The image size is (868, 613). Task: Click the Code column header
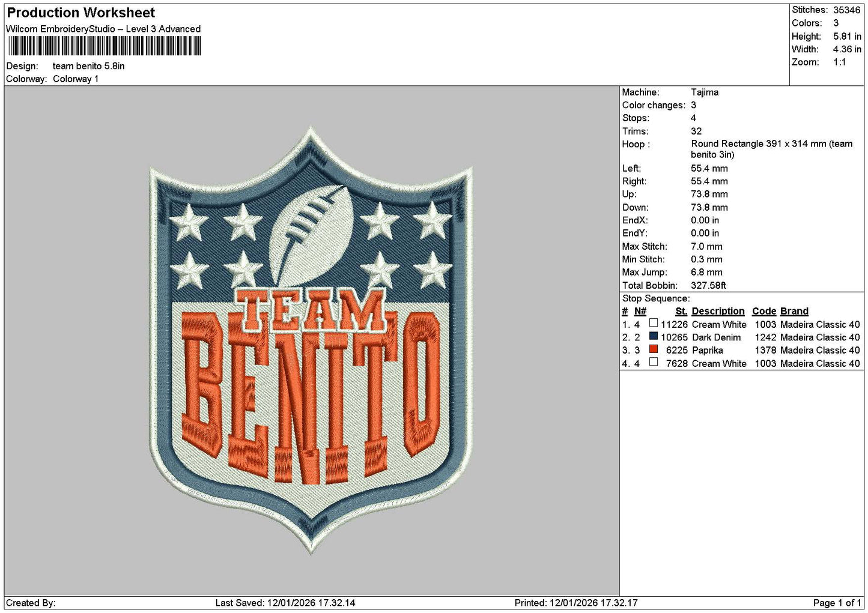[764, 312]
